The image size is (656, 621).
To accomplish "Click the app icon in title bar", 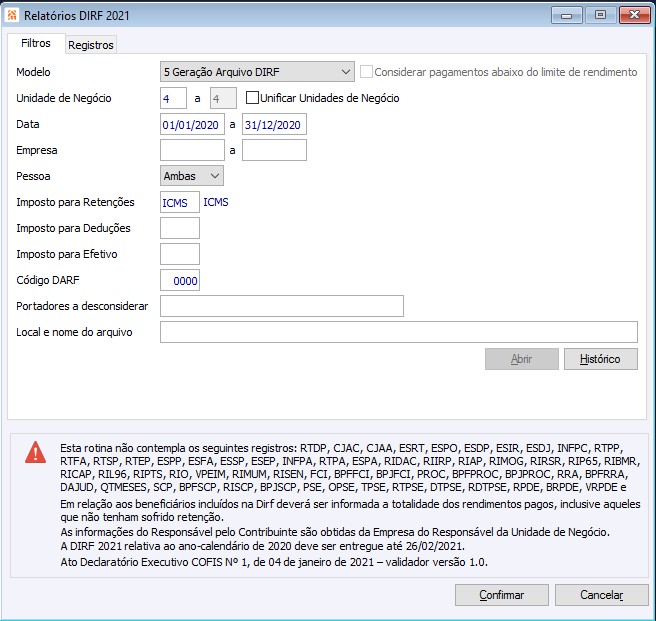I will [x=12, y=15].
